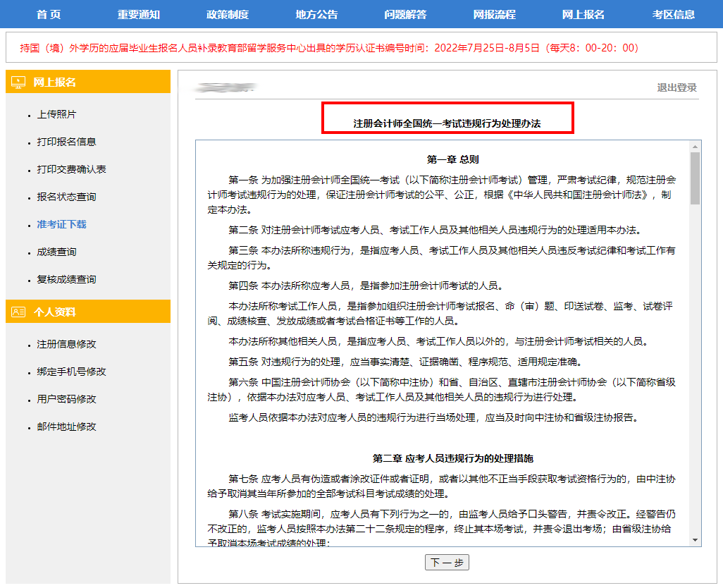Image resolution: width=723 pixels, height=588 pixels.
Task: Click the regulations text scrollbar thumb
Action: point(695,176)
